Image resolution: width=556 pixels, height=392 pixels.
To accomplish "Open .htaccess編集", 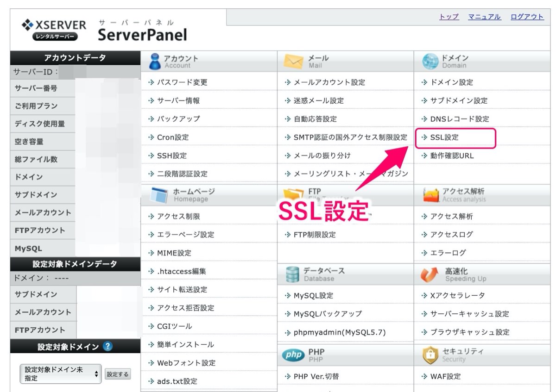I will point(181,271).
